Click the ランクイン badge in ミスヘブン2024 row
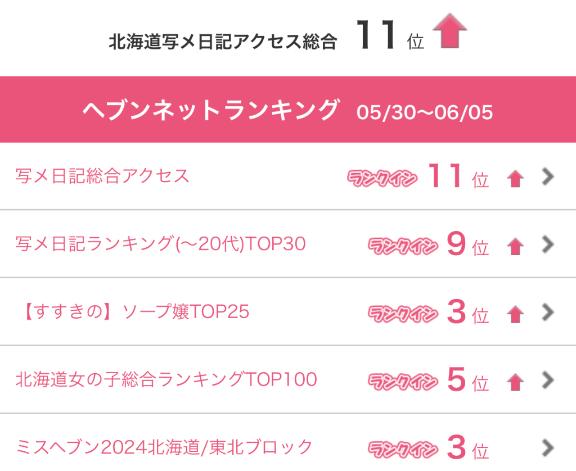Screen dimensions: 576x471 (403, 449)
